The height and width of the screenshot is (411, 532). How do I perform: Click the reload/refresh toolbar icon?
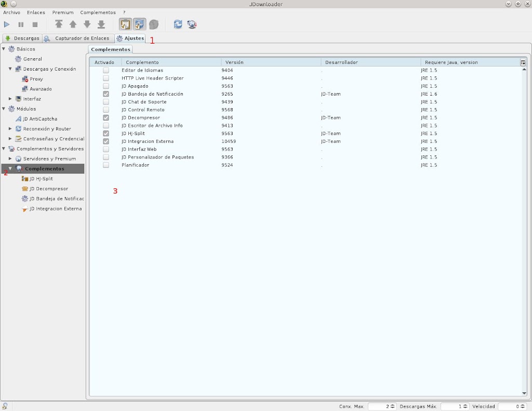pyautogui.click(x=178, y=24)
